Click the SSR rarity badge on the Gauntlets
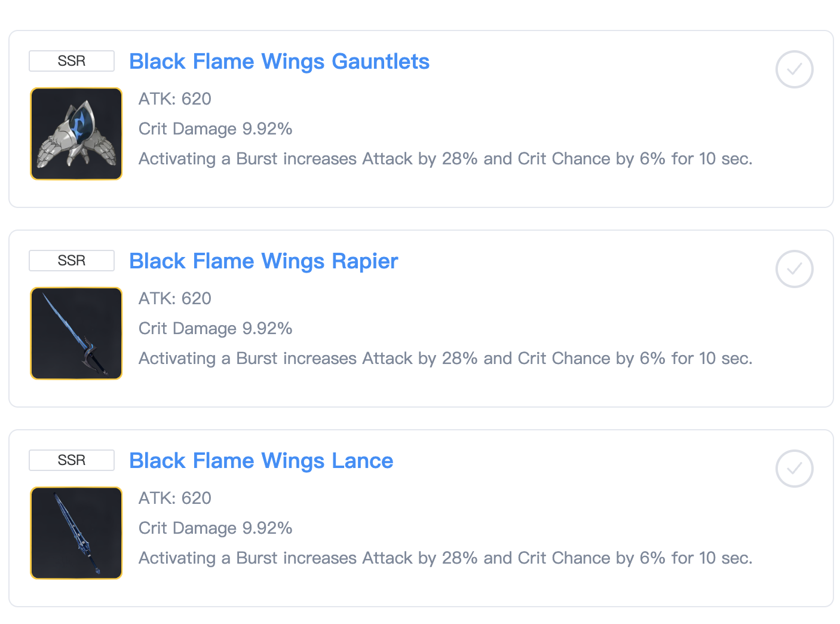 click(71, 60)
